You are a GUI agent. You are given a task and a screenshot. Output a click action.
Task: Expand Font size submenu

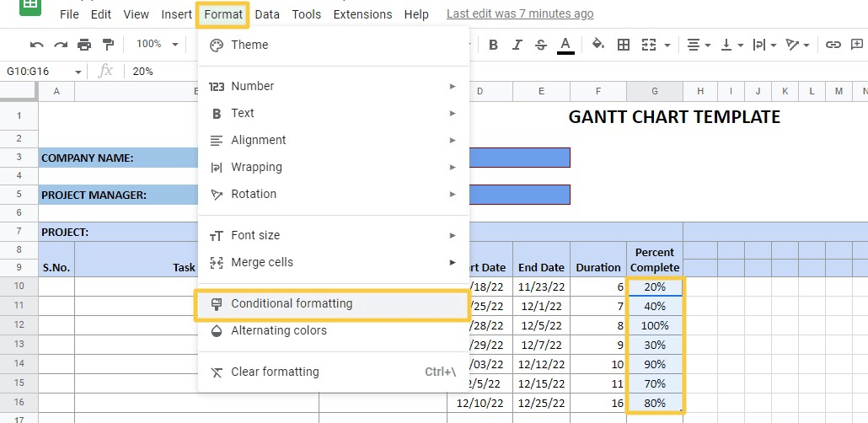(333, 236)
